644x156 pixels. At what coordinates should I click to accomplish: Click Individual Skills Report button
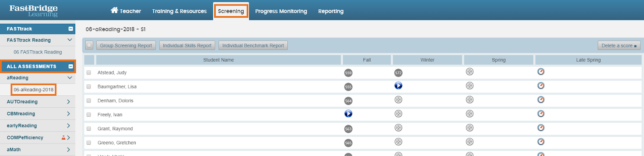[187, 45]
